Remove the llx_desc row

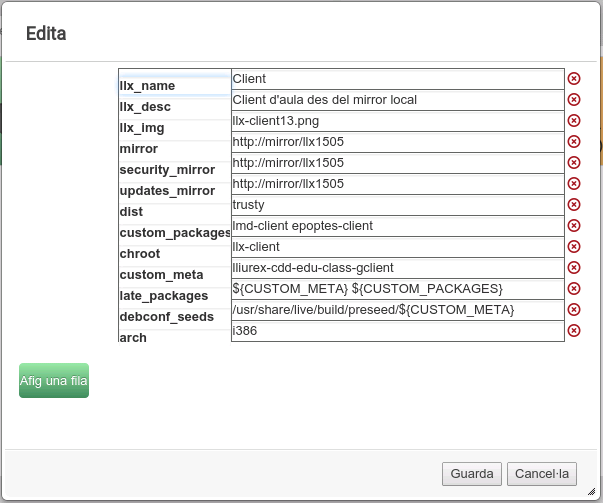[x=574, y=100]
